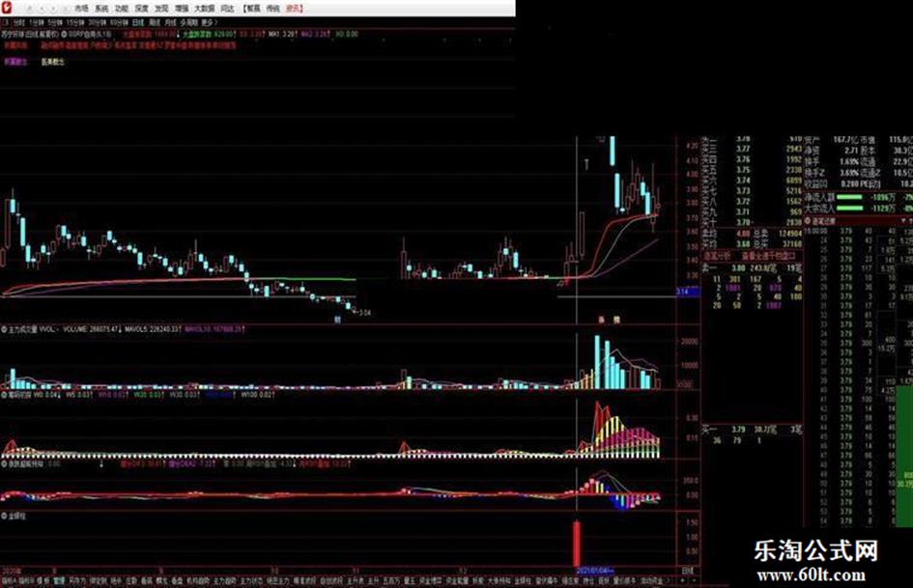Select the 3.77 sell order price row
The height and width of the screenshot is (588, 913).
(753, 149)
